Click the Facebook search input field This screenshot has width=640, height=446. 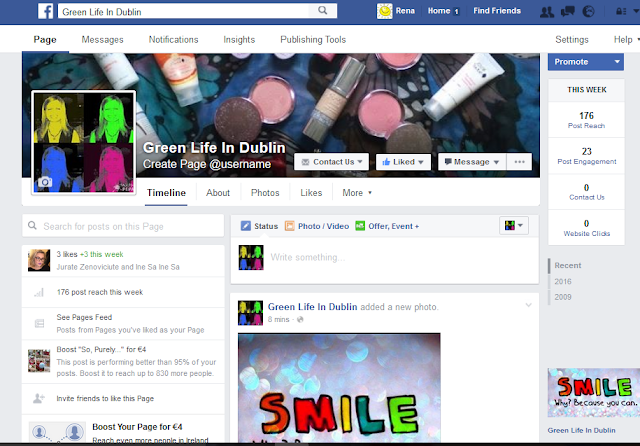tap(184, 11)
